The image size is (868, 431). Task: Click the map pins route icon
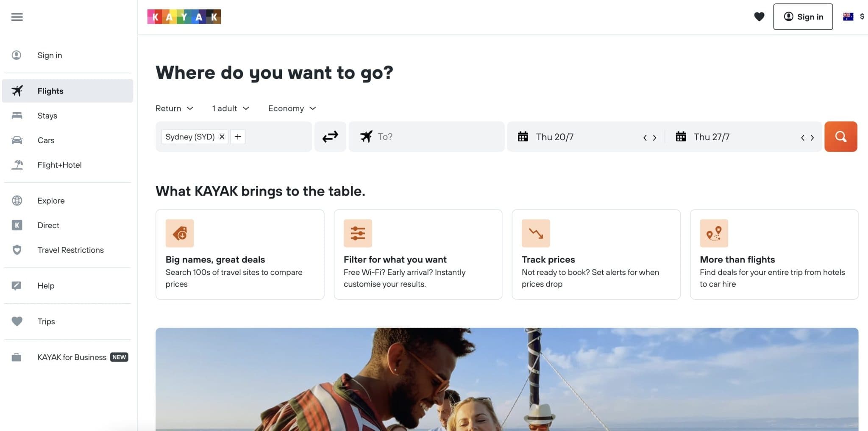pos(714,233)
